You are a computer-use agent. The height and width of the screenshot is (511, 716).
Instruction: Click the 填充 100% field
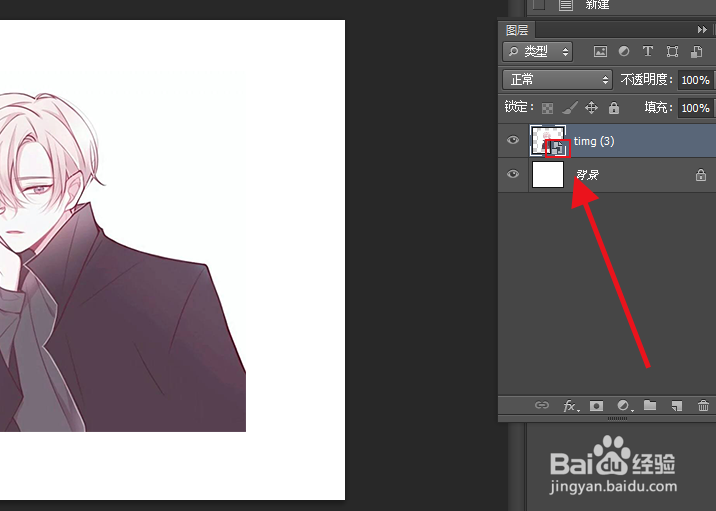pos(695,108)
